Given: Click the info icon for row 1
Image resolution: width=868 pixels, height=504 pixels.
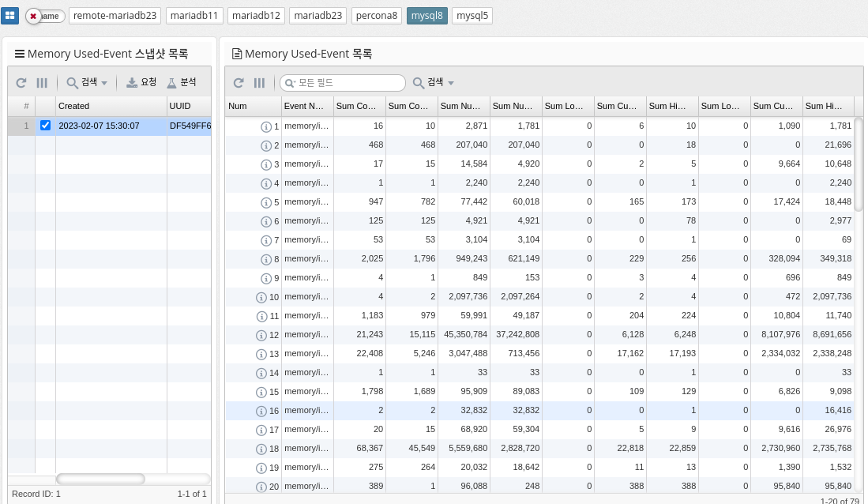Looking at the screenshot, I should pyautogui.click(x=266, y=126).
